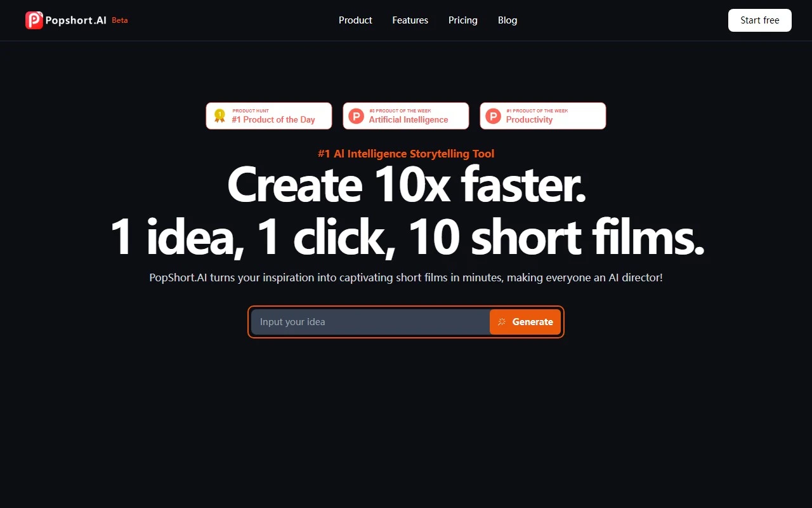This screenshot has width=812, height=508.
Task: Click the '#1 AI Intelligence Storytelling Tool' tagline
Action: [x=406, y=154]
